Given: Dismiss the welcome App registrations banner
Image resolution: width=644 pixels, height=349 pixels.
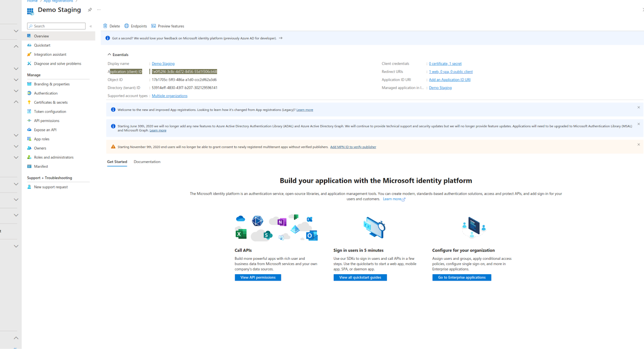Looking at the screenshot, I should point(639,107).
